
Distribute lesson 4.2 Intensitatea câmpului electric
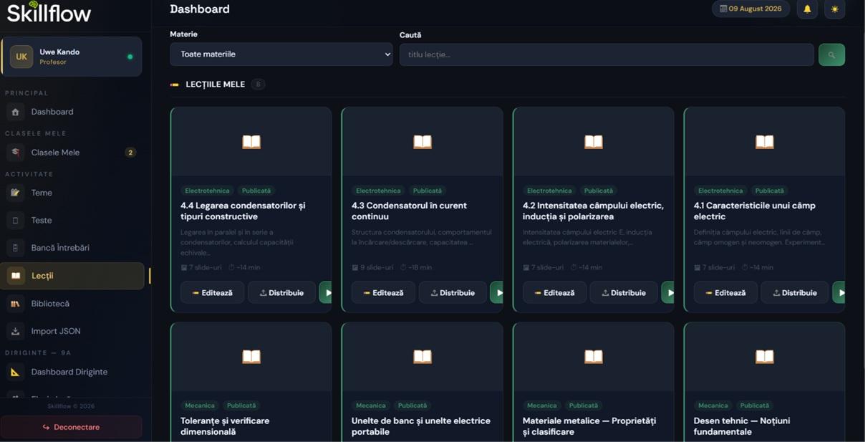click(x=625, y=294)
